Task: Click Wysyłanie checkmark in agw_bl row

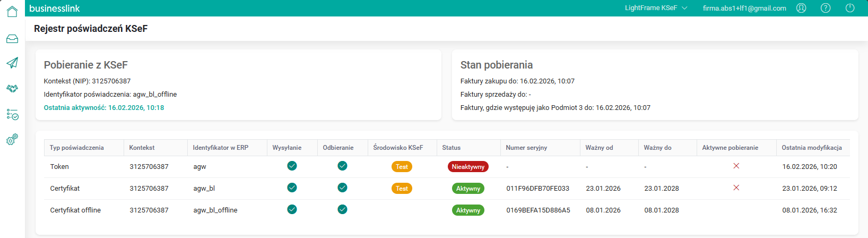Action: [292, 188]
